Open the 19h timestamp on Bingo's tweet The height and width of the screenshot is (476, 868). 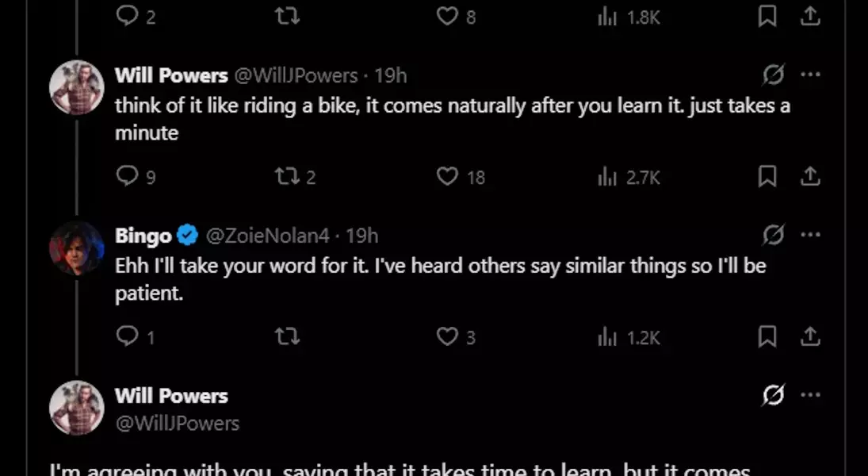(x=362, y=236)
